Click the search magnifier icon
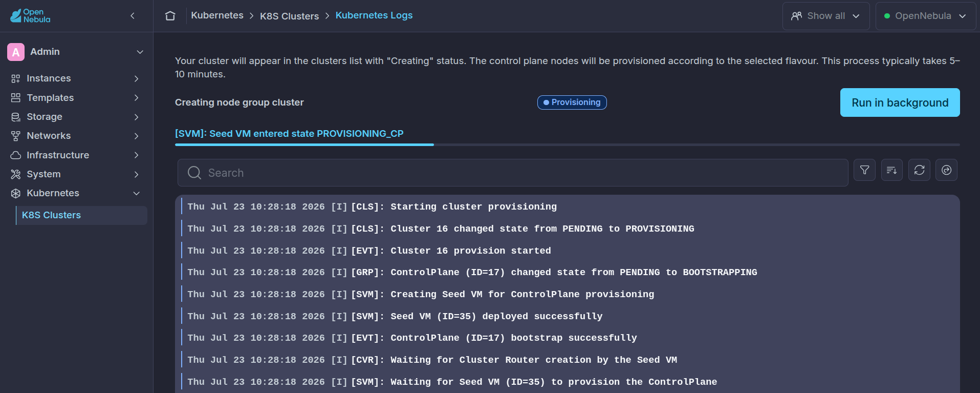This screenshot has width=980, height=393. click(194, 173)
